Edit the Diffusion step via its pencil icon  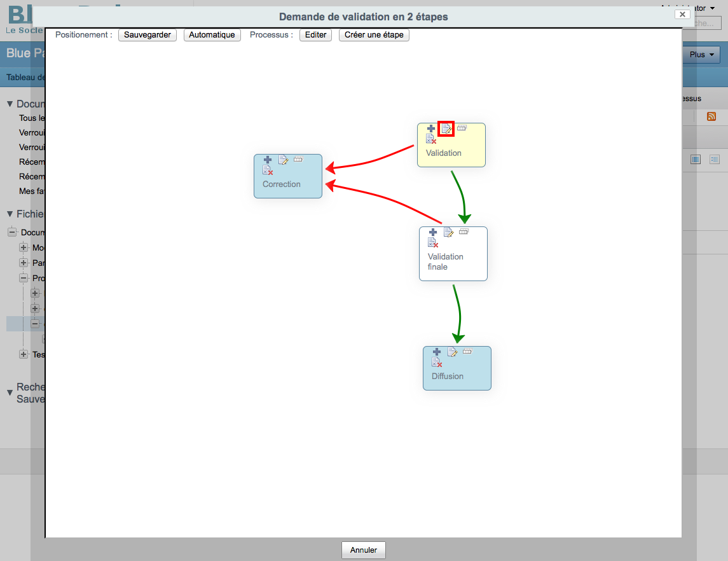point(452,352)
